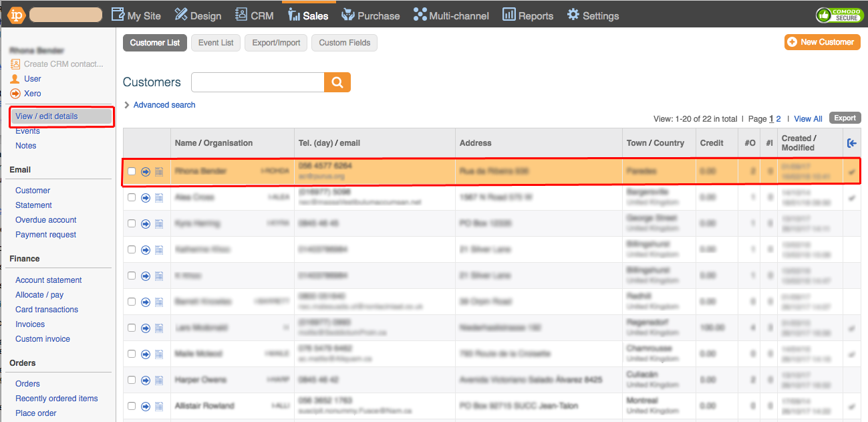
Task: Click the Xero arrow icon in sidebar
Action: pos(15,94)
